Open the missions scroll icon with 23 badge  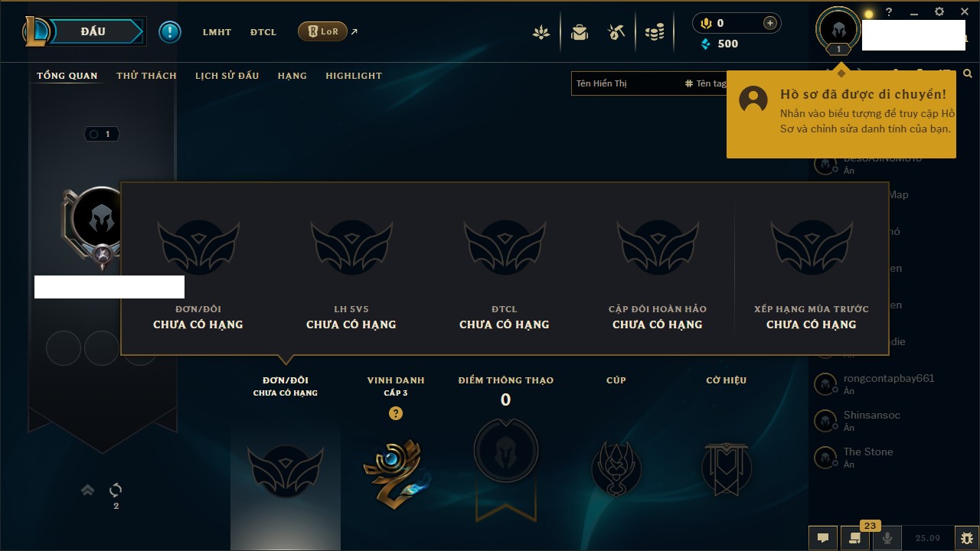coord(855,538)
